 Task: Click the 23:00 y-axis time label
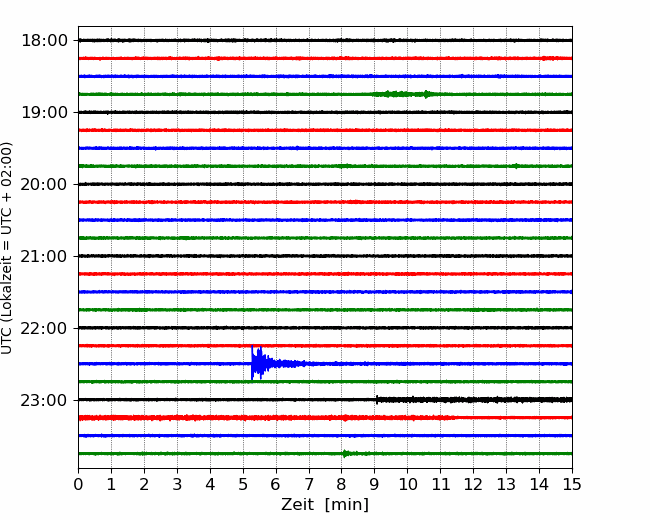pyautogui.click(x=44, y=401)
